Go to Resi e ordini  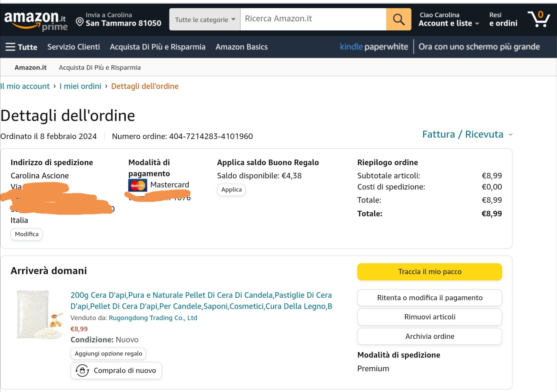[503, 19]
